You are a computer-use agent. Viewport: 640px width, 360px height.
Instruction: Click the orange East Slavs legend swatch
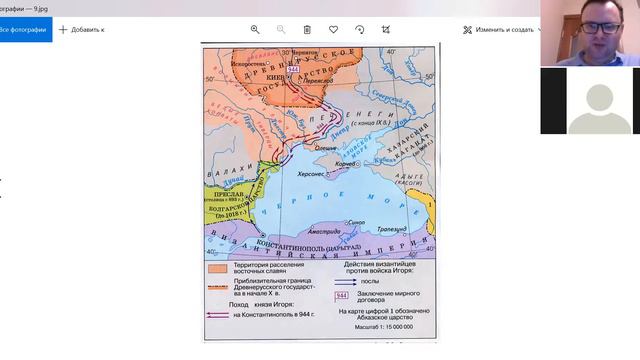coord(218,269)
